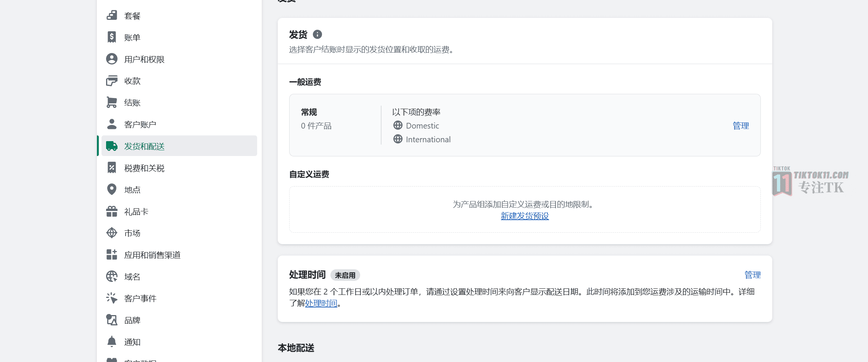The height and width of the screenshot is (362, 868).
Task: Open the 处理时间 help link
Action: click(321, 303)
